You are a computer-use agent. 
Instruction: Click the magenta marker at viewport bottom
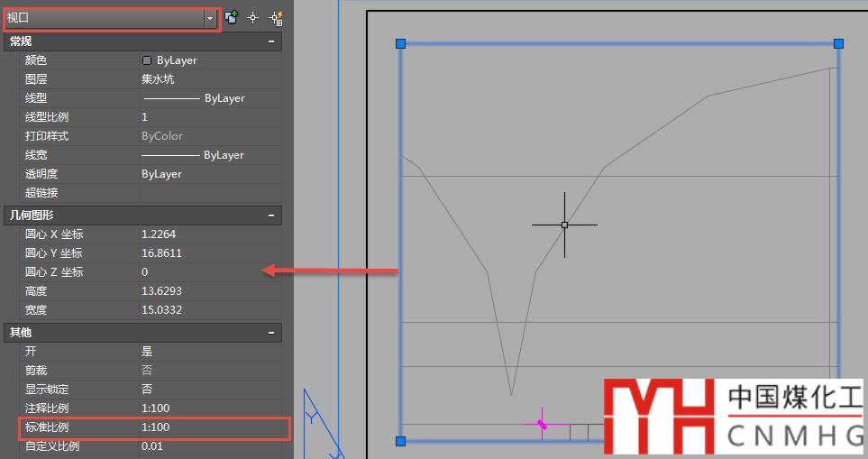(541, 423)
